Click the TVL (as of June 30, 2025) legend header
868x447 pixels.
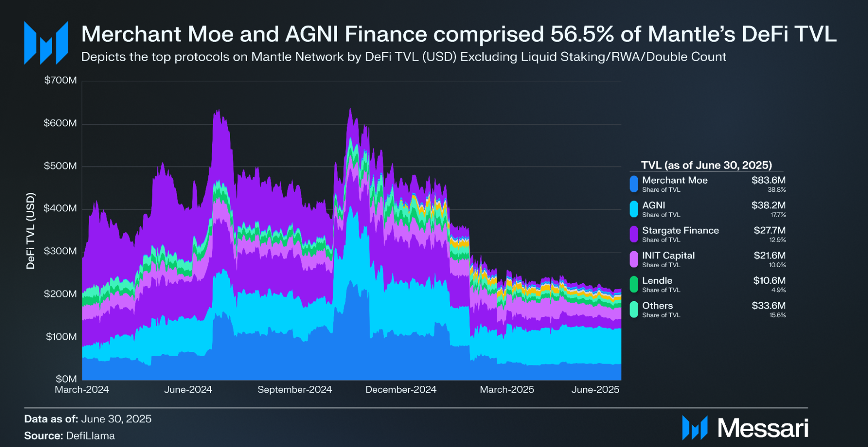706,165
